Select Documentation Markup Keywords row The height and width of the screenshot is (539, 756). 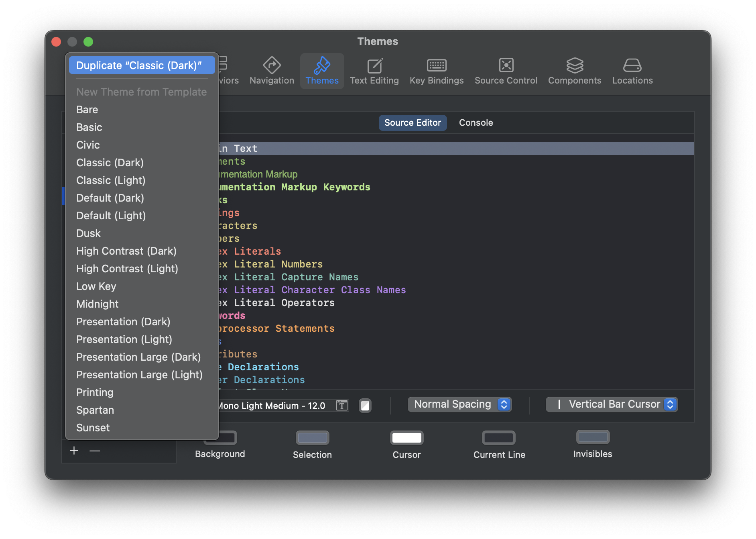coord(457,187)
